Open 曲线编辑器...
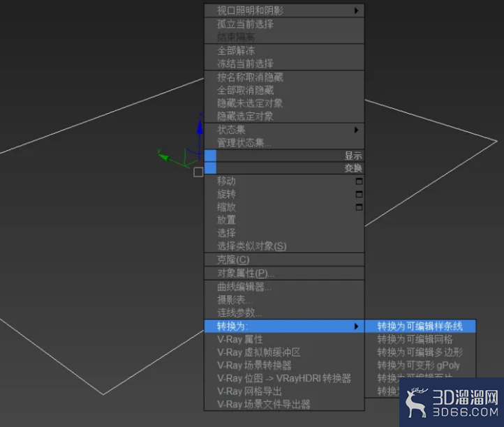 point(284,287)
